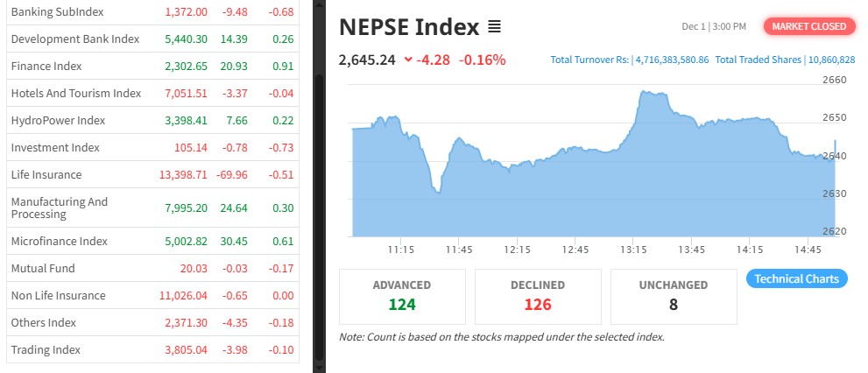Click the Market Closed status badge
Image resolution: width=868 pixels, height=373 pixels.
[x=808, y=26]
